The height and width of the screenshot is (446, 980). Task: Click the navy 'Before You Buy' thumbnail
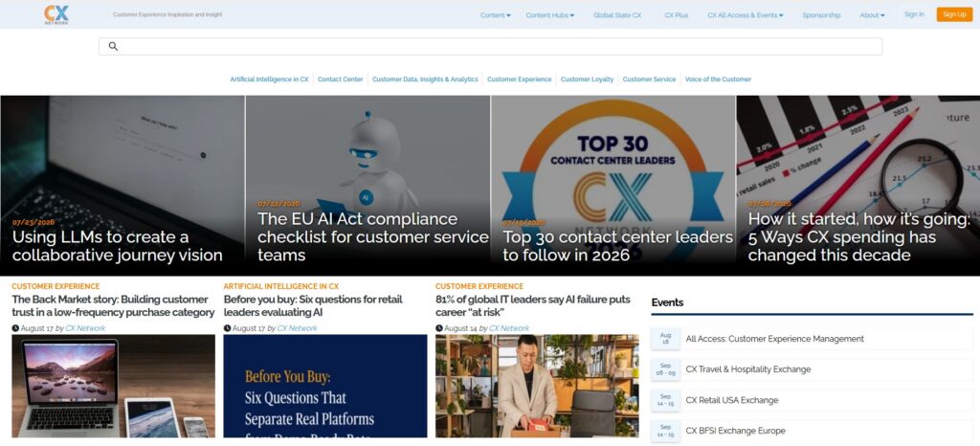coord(325,386)
